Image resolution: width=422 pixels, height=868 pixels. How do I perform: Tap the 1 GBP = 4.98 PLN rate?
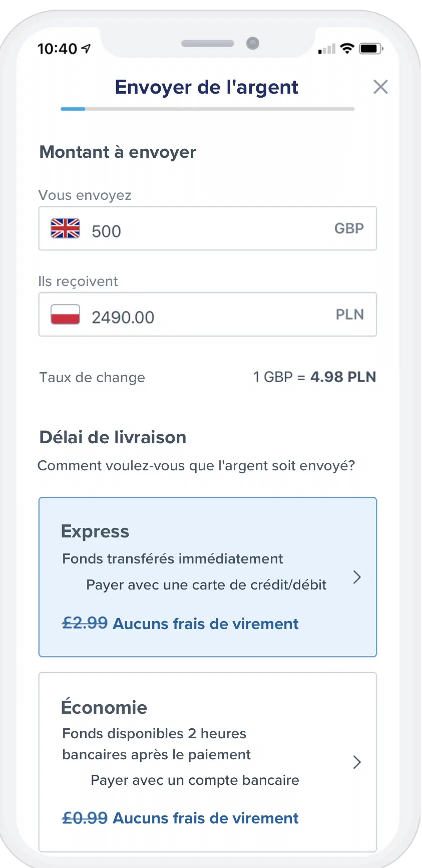(x=314, y=377)
